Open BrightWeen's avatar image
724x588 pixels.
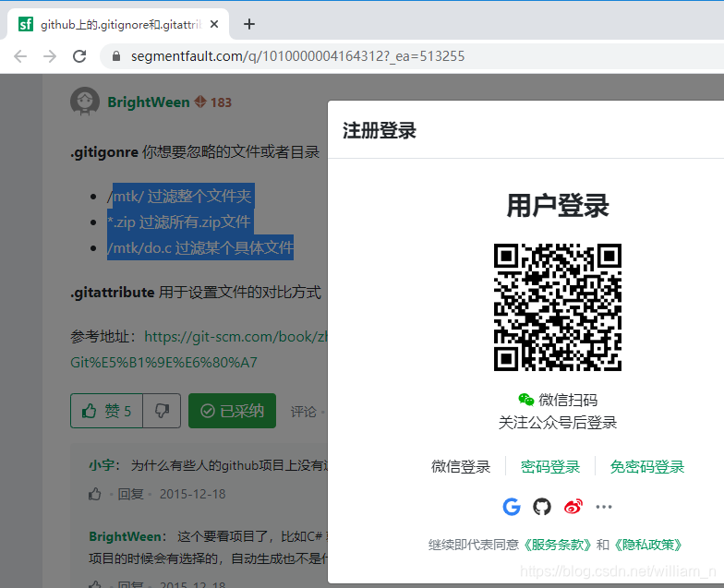click(x=85, y=102)
